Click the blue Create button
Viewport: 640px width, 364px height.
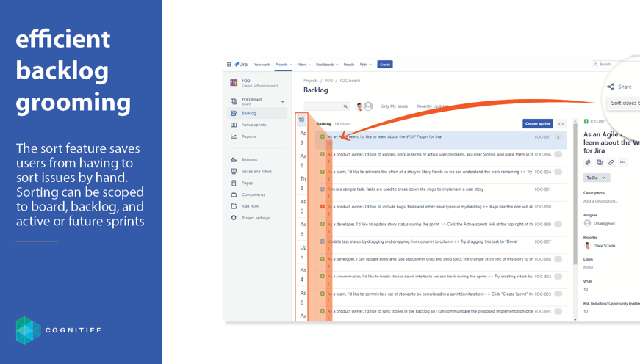385,65
